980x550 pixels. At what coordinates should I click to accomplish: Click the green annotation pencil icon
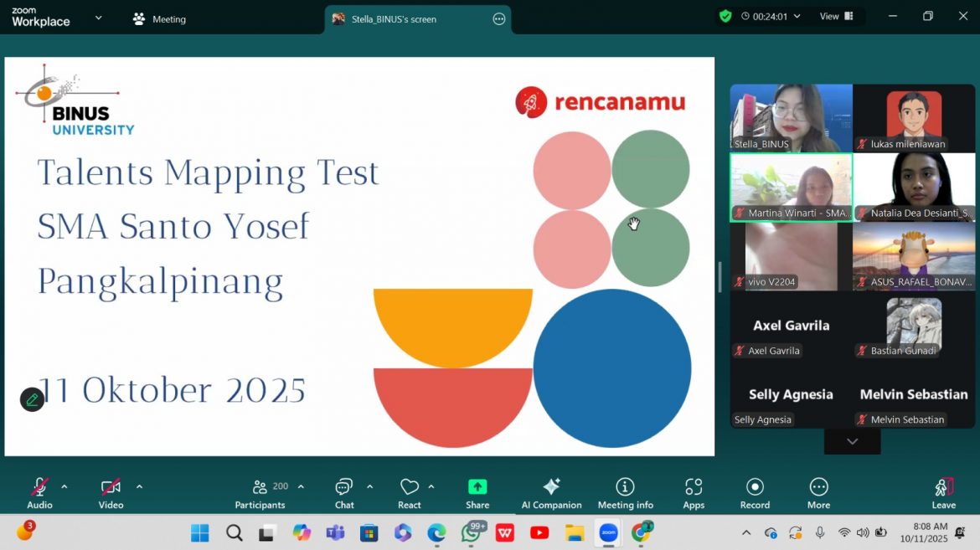(x=32, y=399)
